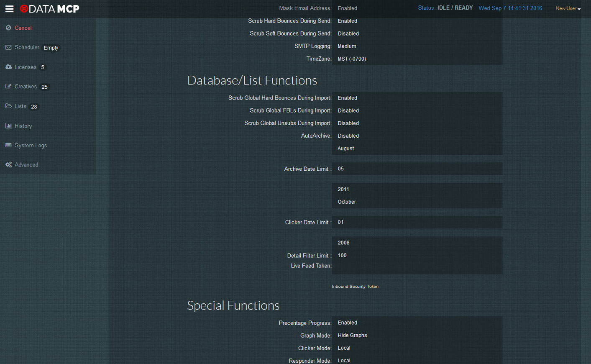Open the Clicker Mode dropdown

pos(417,348)
